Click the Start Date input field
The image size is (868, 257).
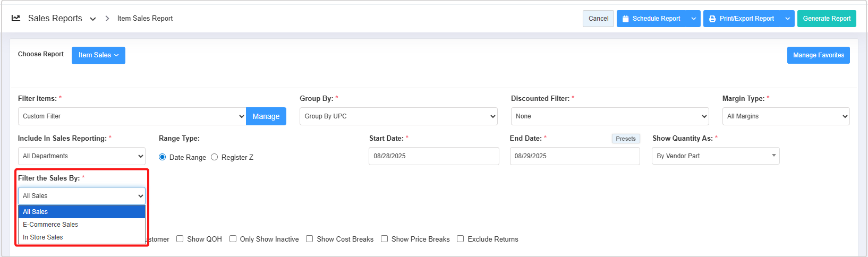click(433, 156)
